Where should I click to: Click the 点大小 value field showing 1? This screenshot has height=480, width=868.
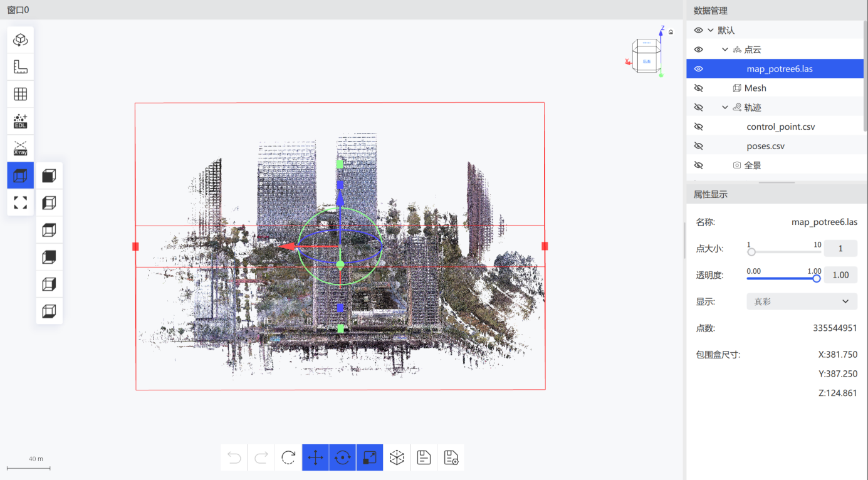point(840,249)
